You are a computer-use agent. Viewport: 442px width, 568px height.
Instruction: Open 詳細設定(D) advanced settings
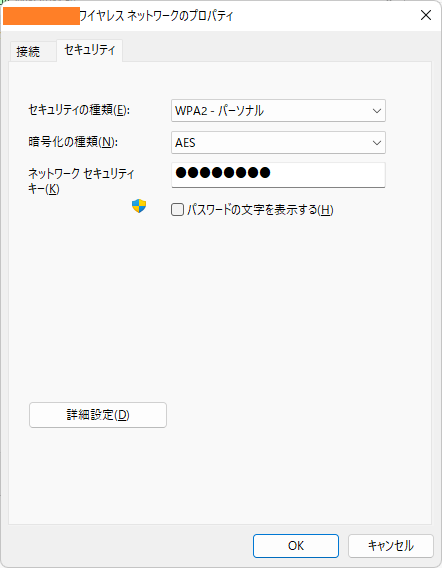[98, 415]
